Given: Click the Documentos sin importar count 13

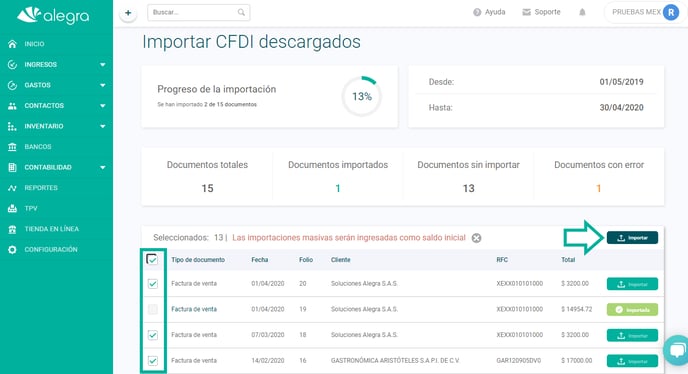Looking at the screenshot, I should point(468,188).
